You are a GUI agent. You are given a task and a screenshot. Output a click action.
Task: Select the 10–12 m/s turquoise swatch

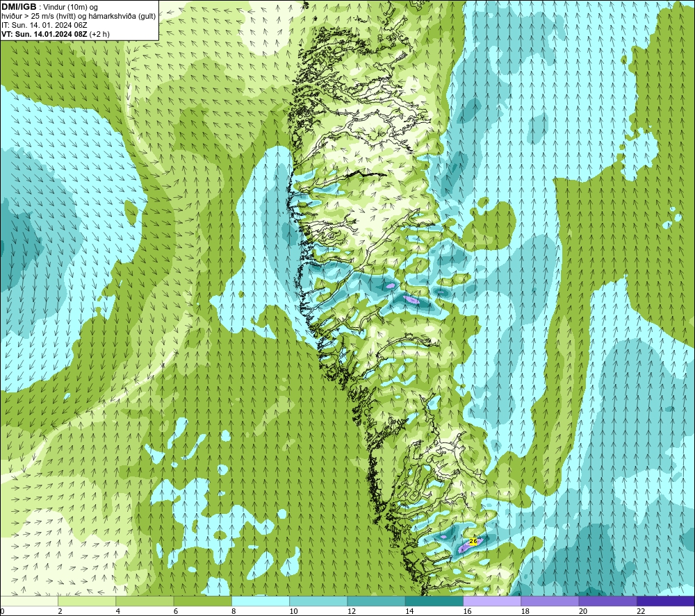pyautogui.click(x=318, y=601)
